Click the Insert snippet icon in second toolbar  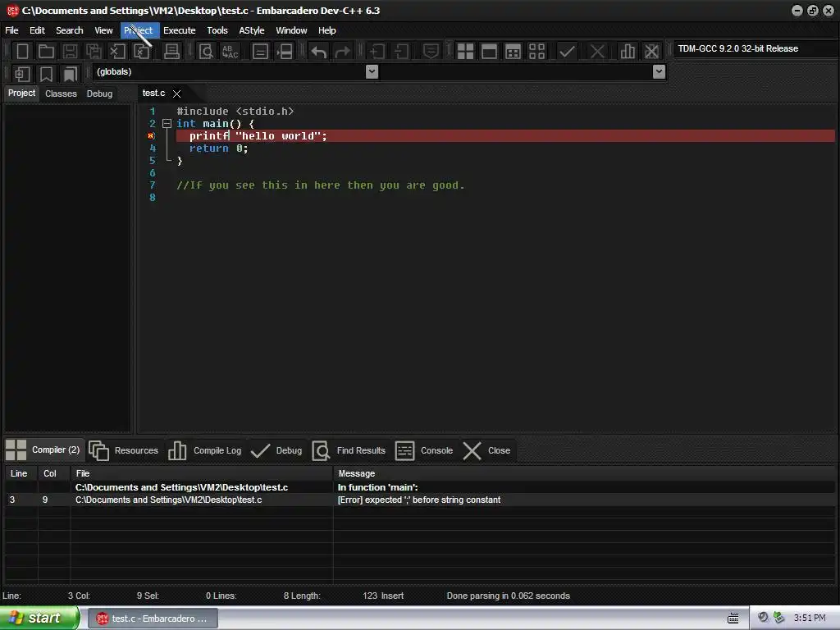pyautogui.click(x=22, y=73)
